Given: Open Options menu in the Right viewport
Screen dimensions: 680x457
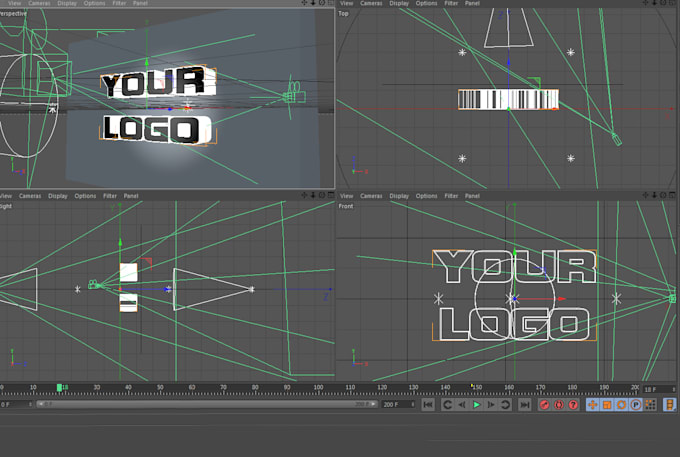Looking at the screenshot, I should pos(85,196).
